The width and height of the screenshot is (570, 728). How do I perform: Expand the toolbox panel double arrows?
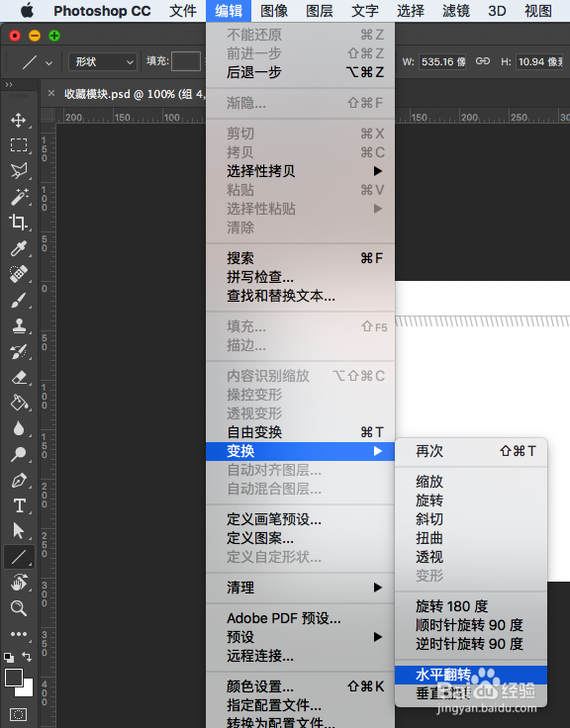[x=9, y=84]
